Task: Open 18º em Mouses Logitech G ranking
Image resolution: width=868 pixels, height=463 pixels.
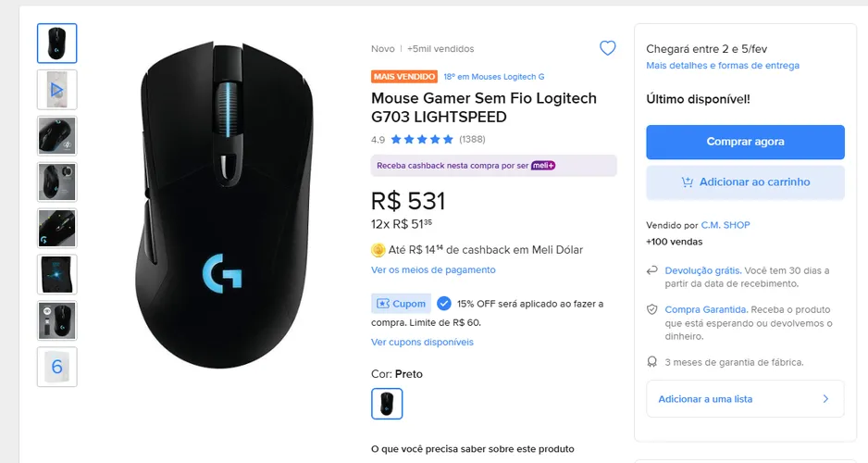Action: (x=494, y=77)
